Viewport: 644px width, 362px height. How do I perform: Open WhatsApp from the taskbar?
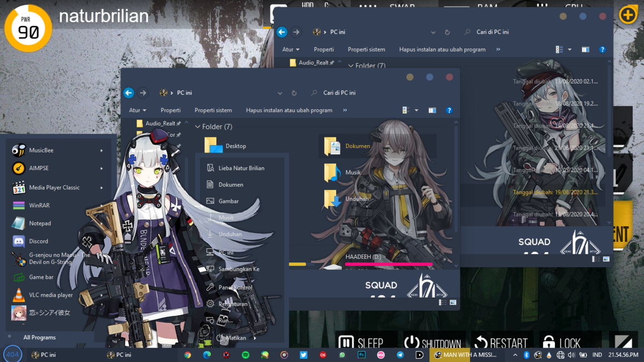tap(342, 355)
